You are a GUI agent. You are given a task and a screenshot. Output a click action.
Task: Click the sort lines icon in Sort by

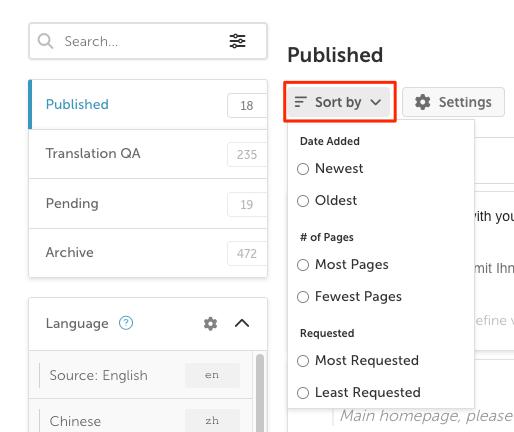[x=300, y=102]
